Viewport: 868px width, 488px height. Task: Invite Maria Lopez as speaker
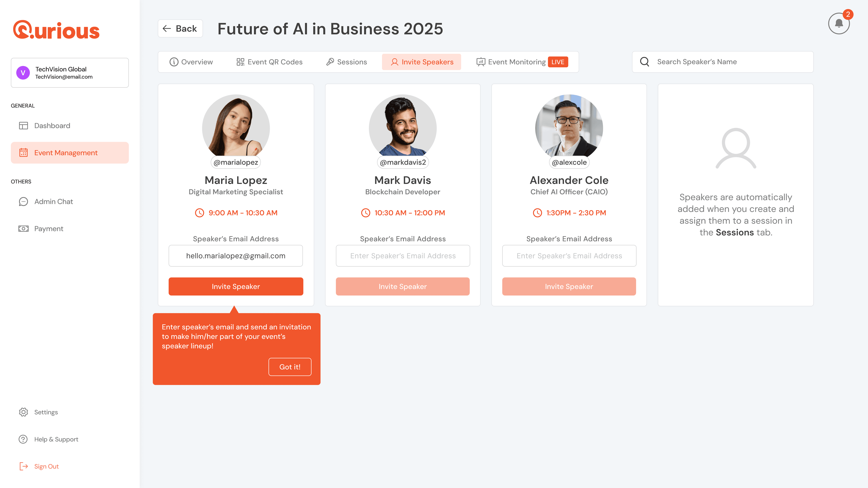236,287
